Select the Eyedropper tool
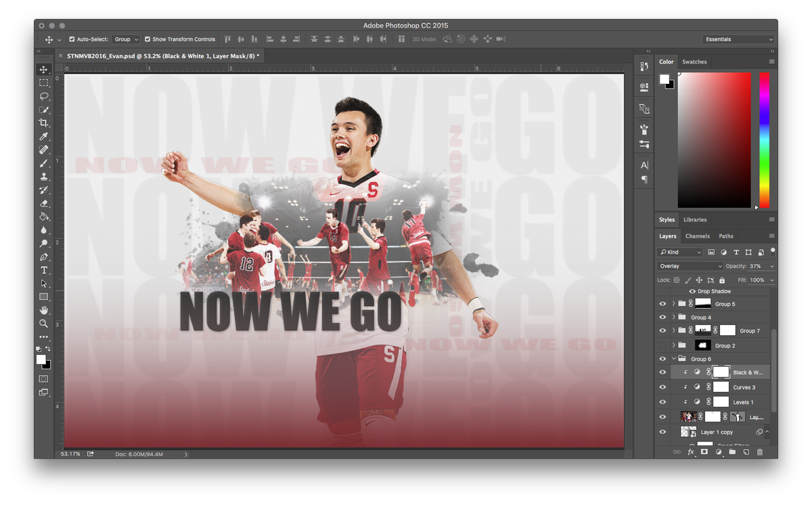The height and width of the screenshot is (505, 812). (x=43, y=136)
